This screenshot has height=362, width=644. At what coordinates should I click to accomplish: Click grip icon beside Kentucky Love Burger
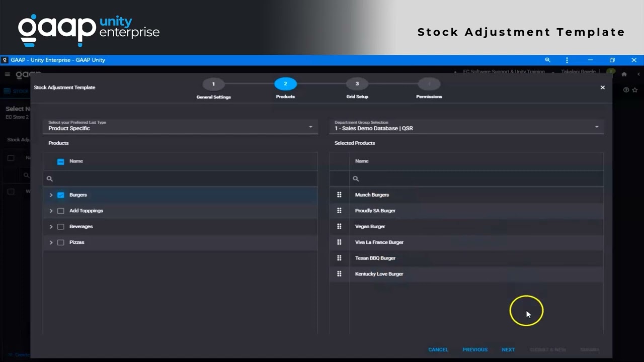click(339, 274)
